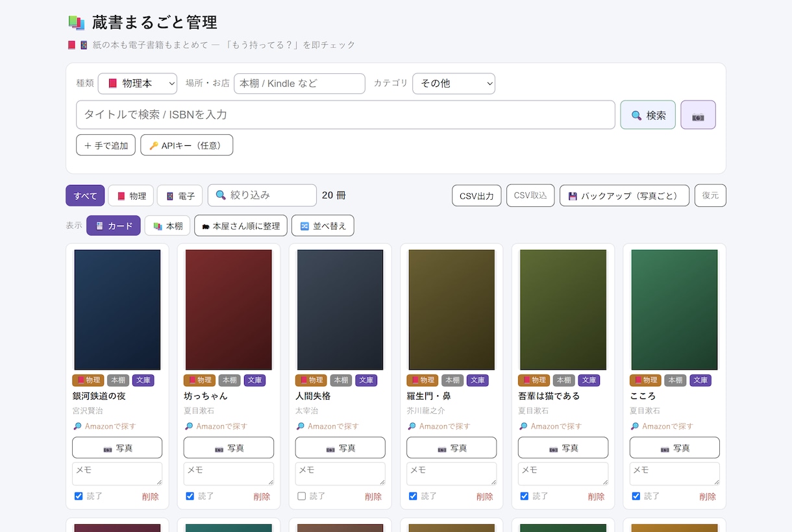Click the 20 冊 book count
This screenshot has width=792, height=532.
(x=334, y=195)
